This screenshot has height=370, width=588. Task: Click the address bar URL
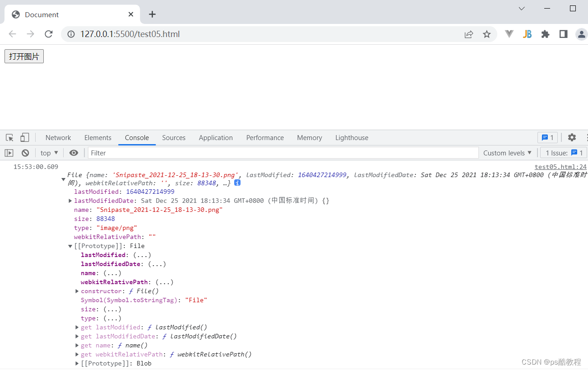(x=130, y=34)
